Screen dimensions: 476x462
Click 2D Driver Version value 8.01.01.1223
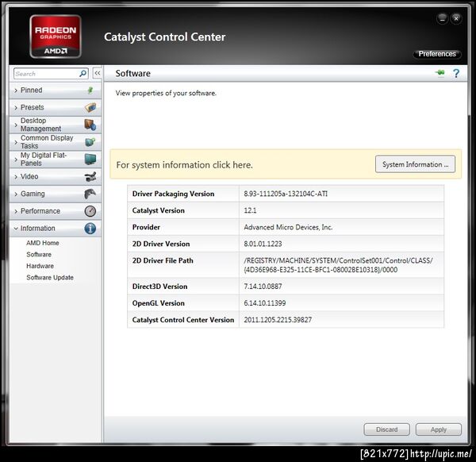point(263,244)
